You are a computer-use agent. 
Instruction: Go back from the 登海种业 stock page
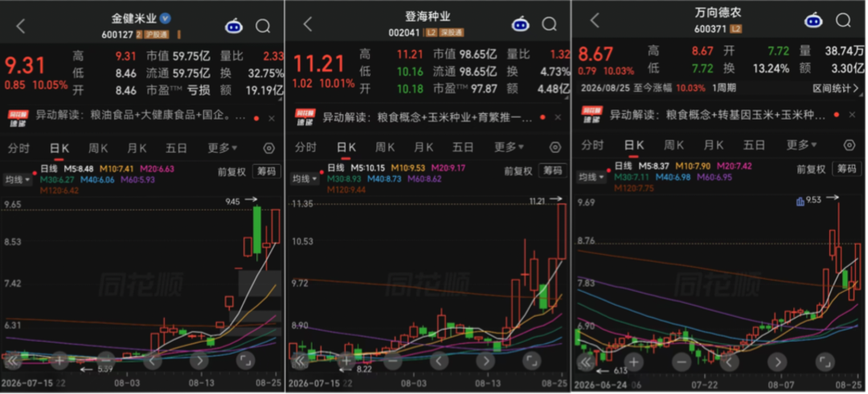[308, 24]
